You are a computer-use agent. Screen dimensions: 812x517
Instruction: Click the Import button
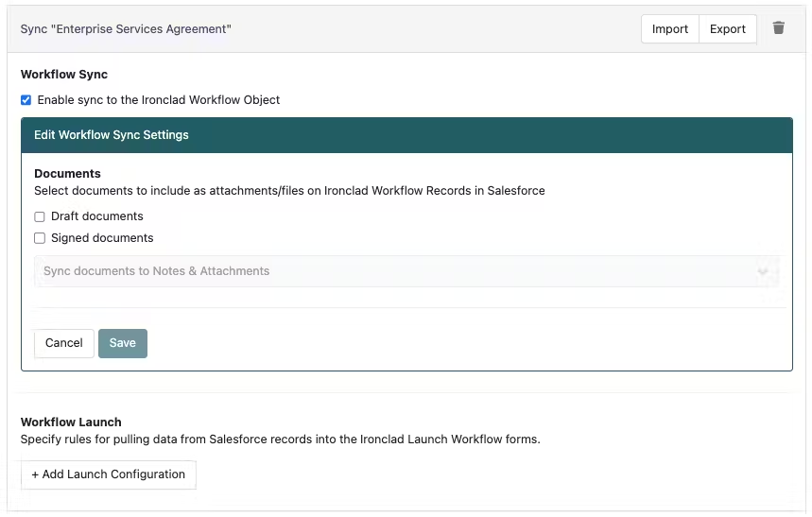670,29
